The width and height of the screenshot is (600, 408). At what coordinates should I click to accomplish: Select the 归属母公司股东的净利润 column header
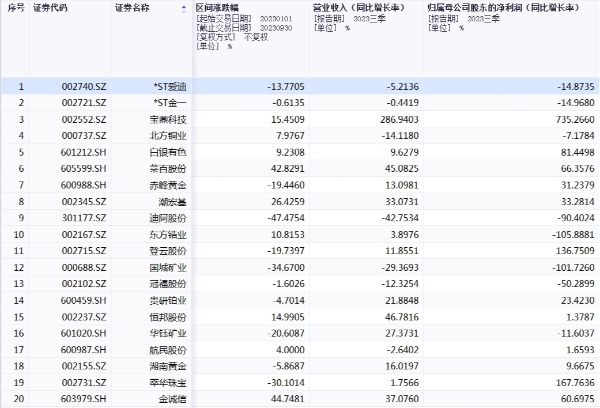[x=503, y=8]
